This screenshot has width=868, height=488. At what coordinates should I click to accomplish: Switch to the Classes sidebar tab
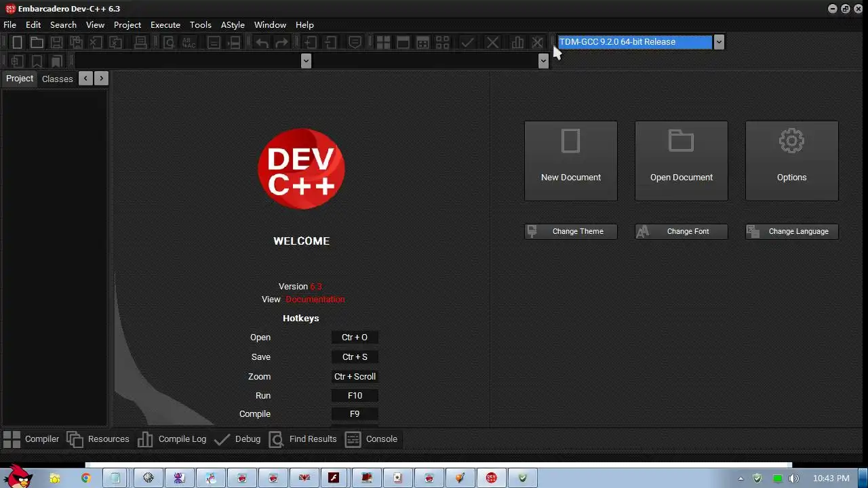(57, 79)
